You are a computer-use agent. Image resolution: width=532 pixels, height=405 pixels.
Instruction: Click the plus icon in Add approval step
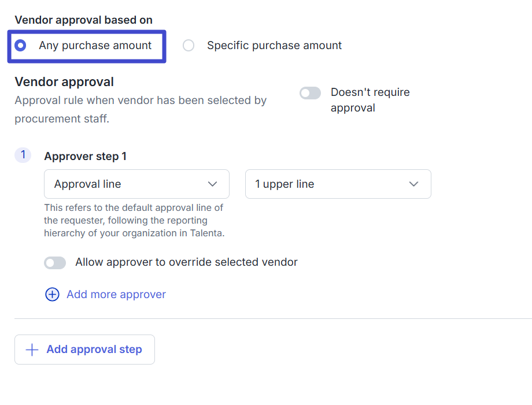[32, 350]
